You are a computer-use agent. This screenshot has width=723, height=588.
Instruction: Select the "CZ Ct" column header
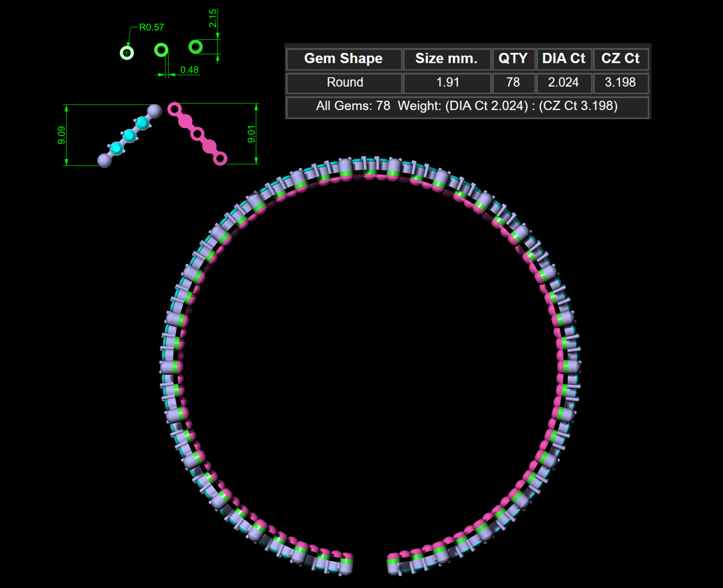coord(621,58)
